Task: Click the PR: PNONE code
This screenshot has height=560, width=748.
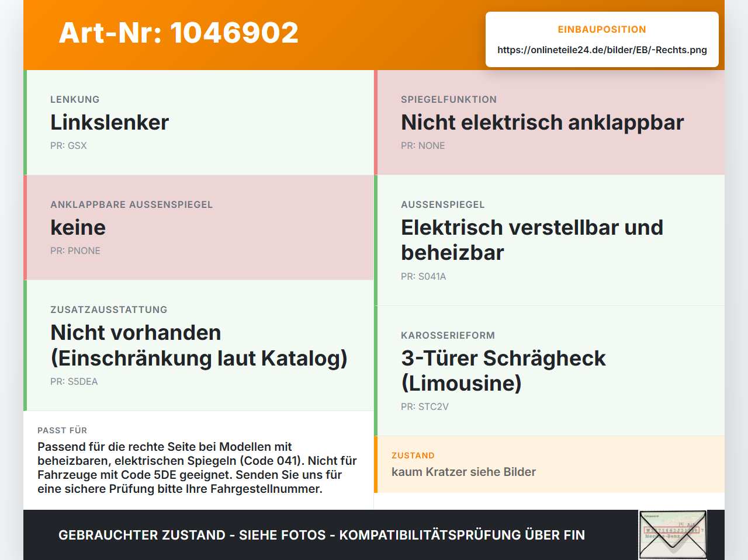Action: [75, 251]
